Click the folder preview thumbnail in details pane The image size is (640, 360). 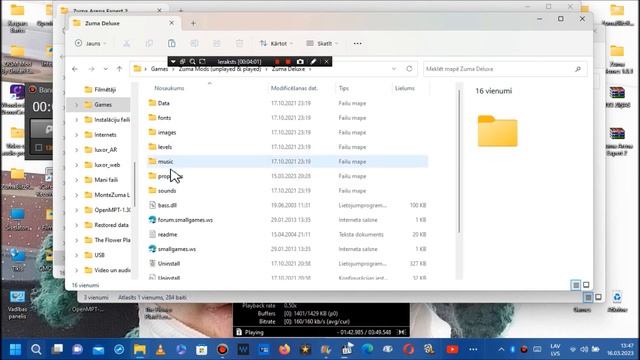click(498, 131)
